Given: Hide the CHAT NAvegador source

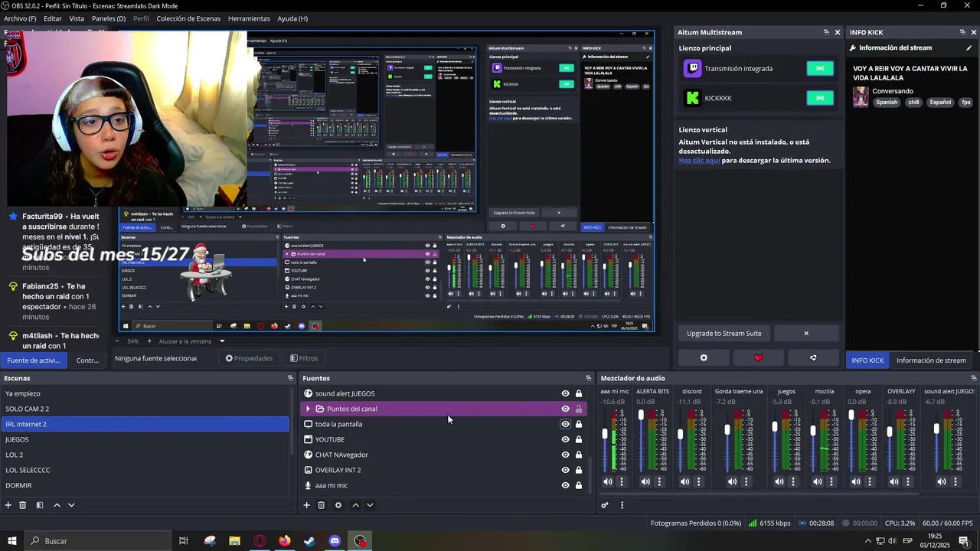Looking at the screenshot, I should pos(565,455).
